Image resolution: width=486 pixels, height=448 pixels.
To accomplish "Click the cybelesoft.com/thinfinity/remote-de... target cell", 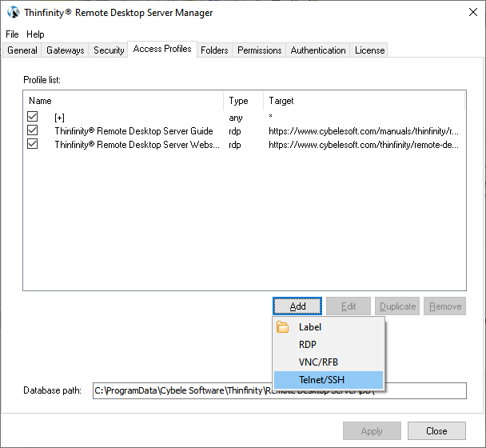I will coord(364,145).
